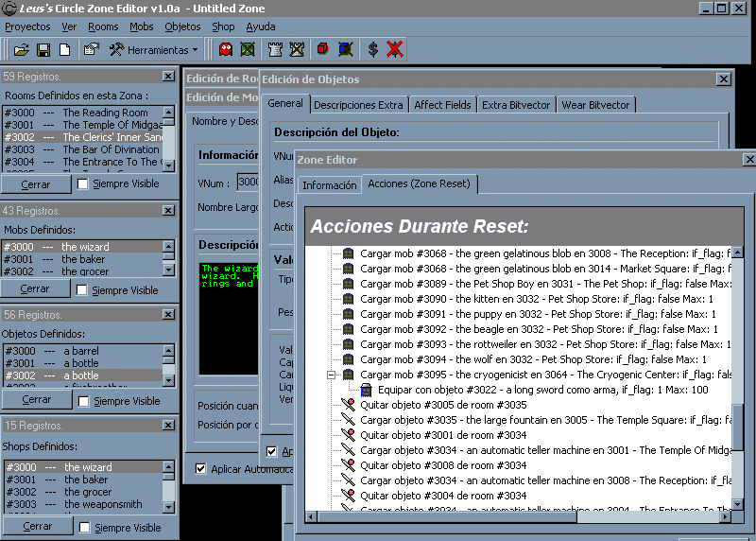Select Quitar objeto #3005 de room #3035
756x541 pixels.
pos(443,405)
